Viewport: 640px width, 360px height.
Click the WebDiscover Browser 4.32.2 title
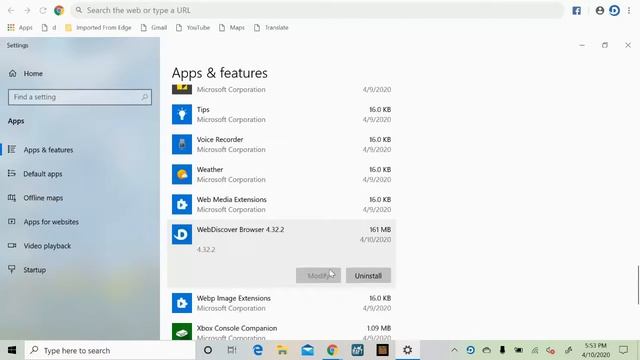click(240, 229)
